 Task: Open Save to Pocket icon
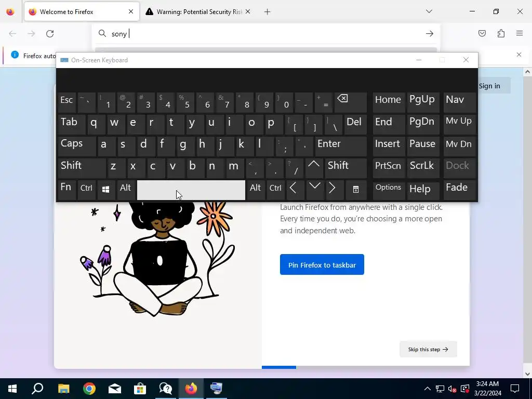(x=482, y=33)
